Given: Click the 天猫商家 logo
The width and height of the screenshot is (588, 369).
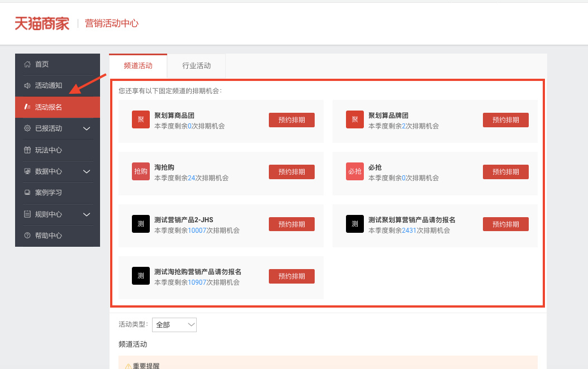Looking at the screenshot, I should [x=42, y=23].
